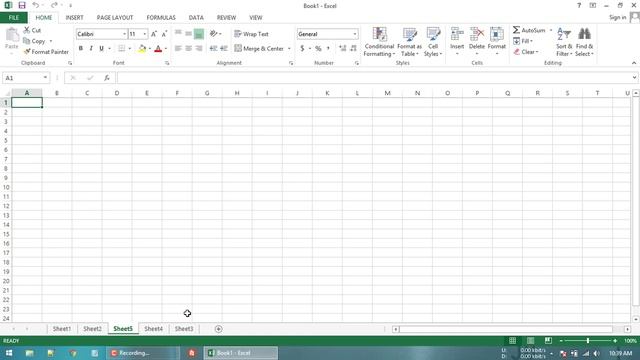
Task: Click the Undo arrow icon
Action: [x=36, y=5]
